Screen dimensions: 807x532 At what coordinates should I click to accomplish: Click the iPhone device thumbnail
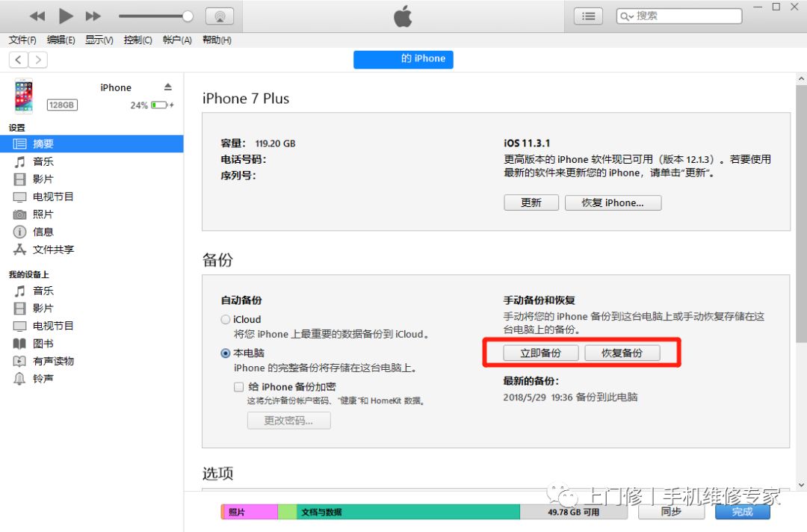click(24, 96)
